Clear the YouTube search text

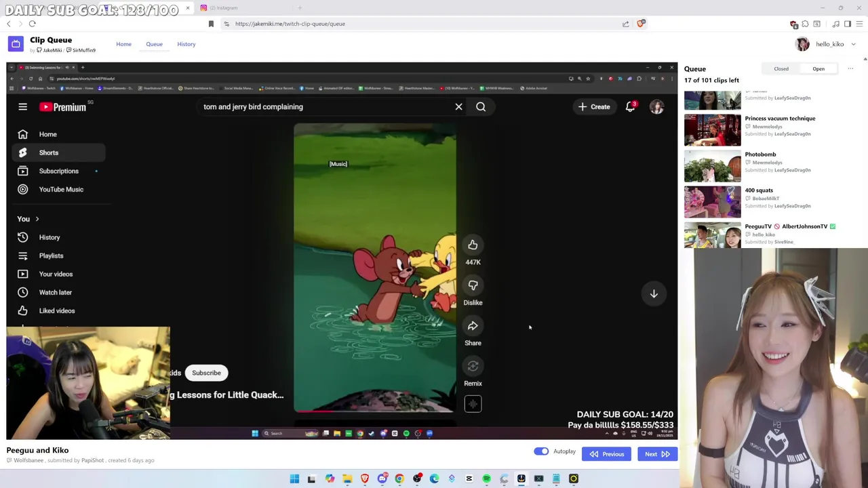tap(458, 106)
